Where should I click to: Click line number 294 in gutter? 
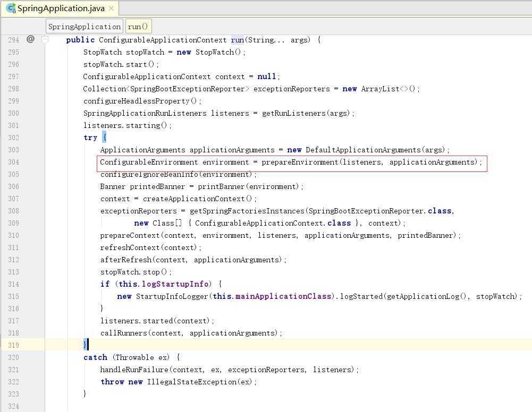14,40
